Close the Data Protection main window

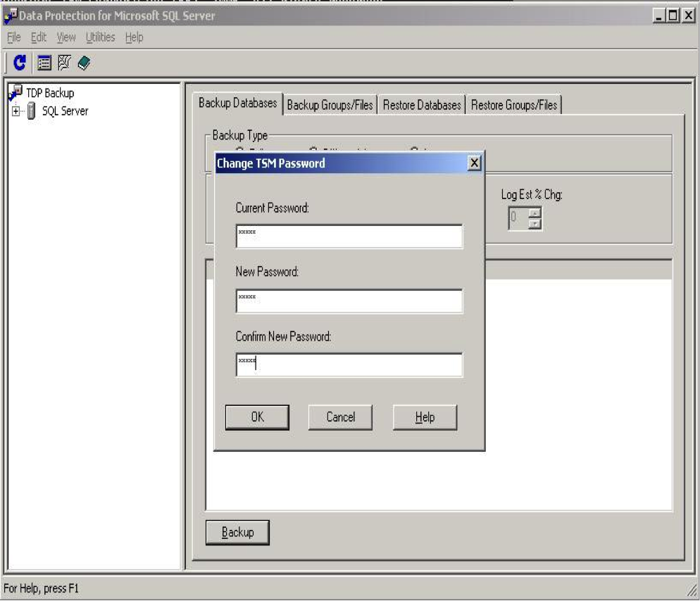click(x=689, y=15)
